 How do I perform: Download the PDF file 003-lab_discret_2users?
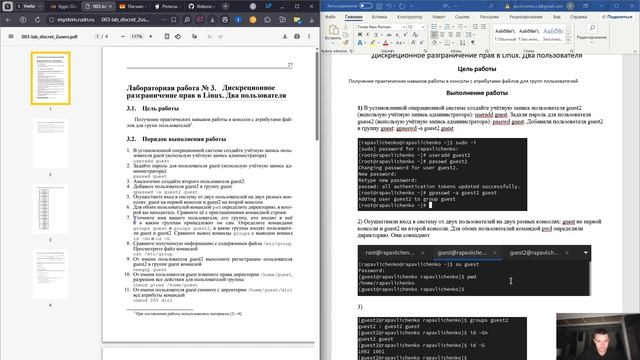point(285,36)
